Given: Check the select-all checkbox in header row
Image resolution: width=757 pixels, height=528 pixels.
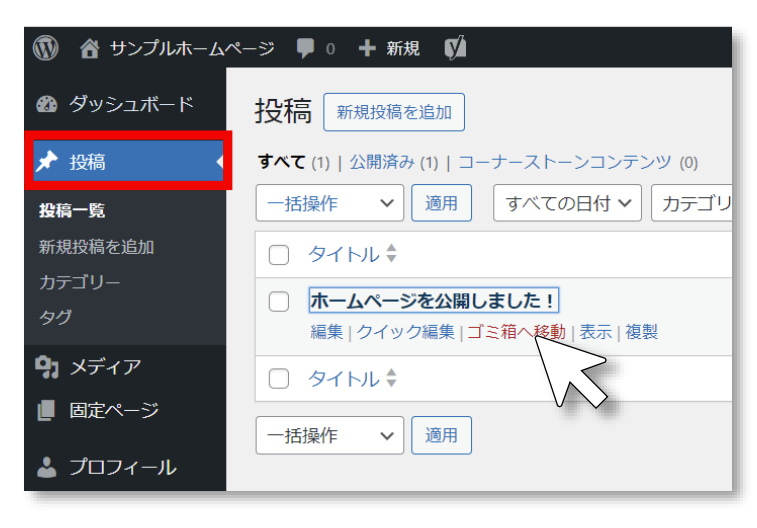Looking at the screenshot, I should [280, 255].
